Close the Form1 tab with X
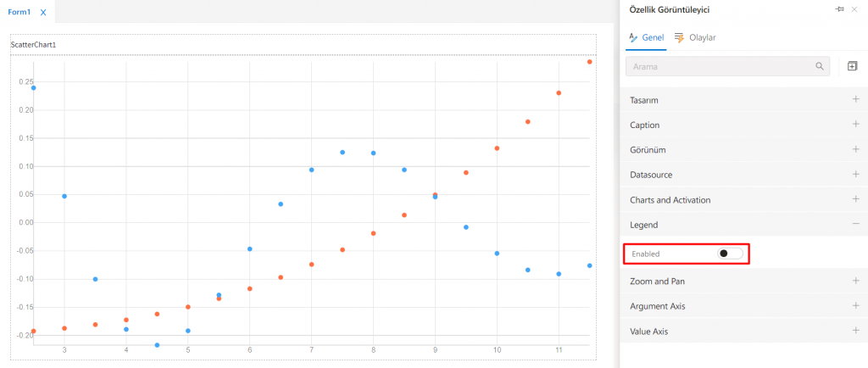Viewport: 868px width, 368px height. pyautogui.click(x=43, y=12)
